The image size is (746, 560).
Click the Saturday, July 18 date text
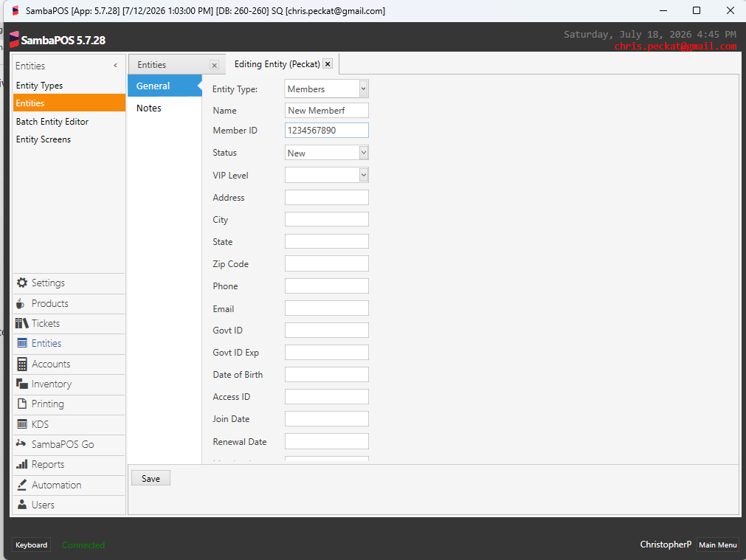tap(650, 34)
